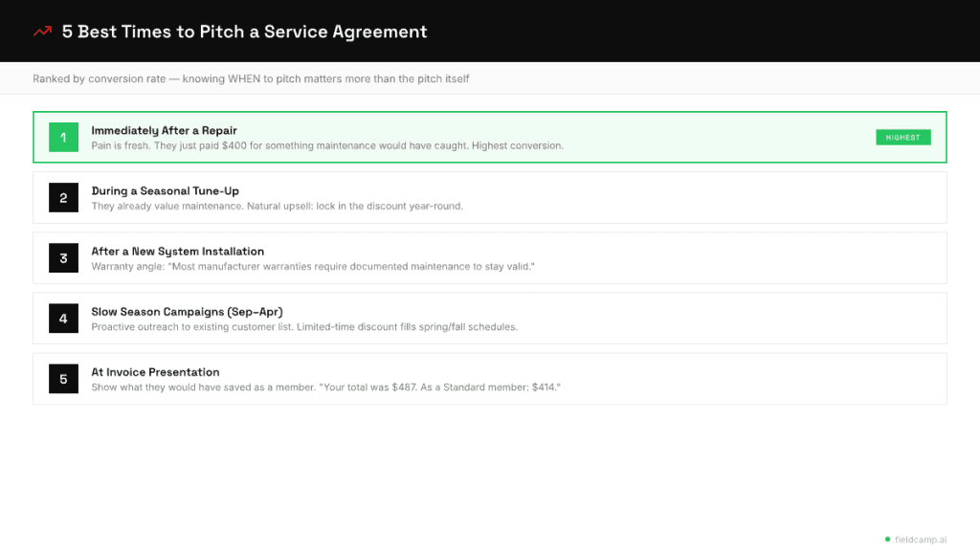
Task: Click the green HIGHEST badge
Action: click(x=902, y=137)
